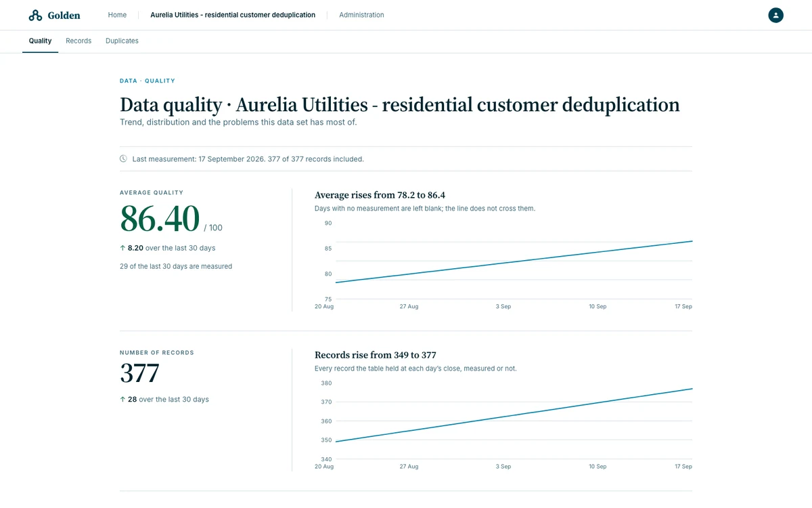Go to Home in the top navigation
Screen dimensions: 812x508
click(x=117, y=15)
